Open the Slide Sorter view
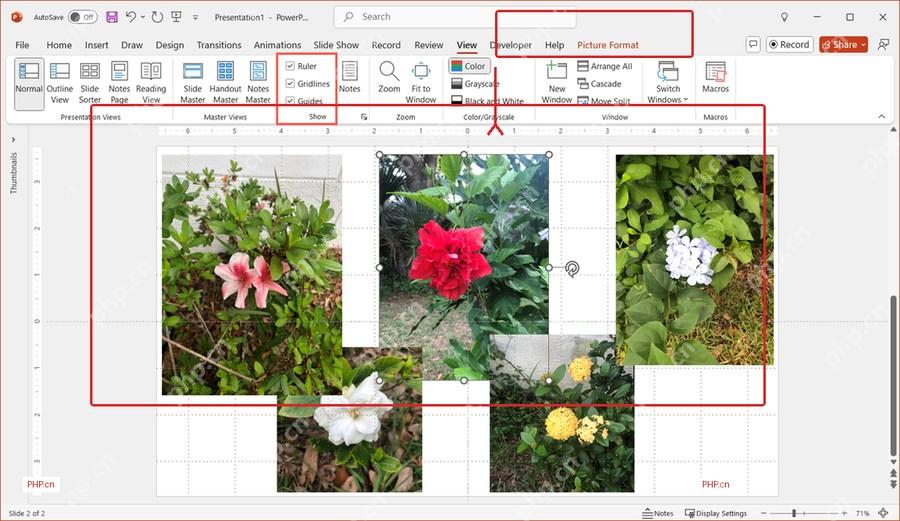Image resolution: width=900 pixels, height=521 pixels. (90, 83)
